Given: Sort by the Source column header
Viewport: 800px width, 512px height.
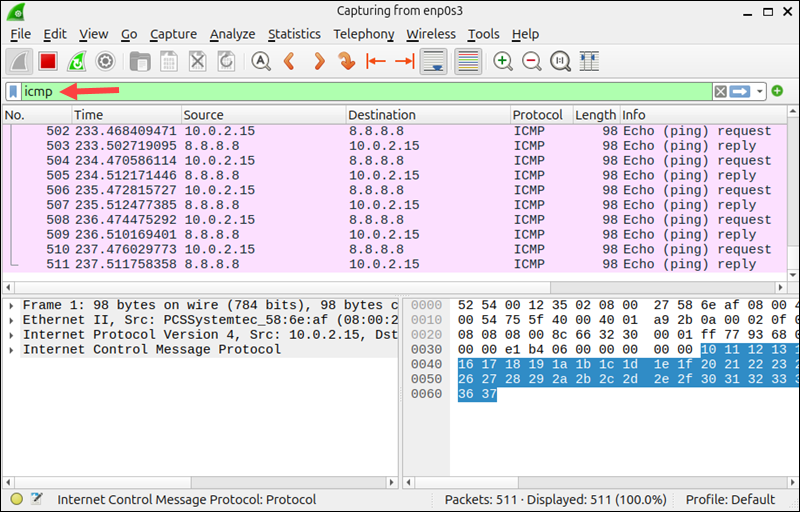Looking at the screenshot, I should pos(264,115).
